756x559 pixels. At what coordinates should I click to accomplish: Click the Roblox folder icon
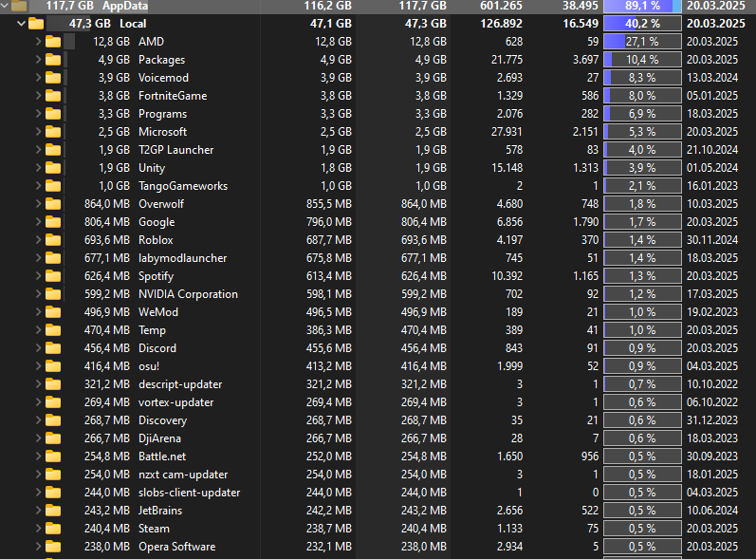point(53,240)
